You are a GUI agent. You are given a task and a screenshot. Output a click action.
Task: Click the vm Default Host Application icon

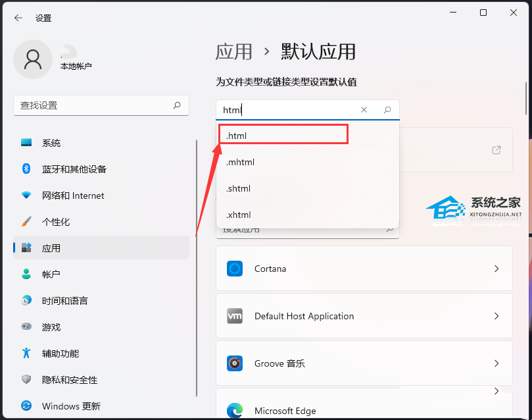point(235,316)
